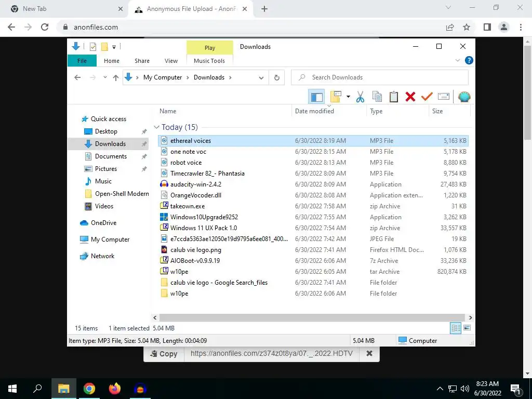Screen dimensions: 532x399
Task: Expand the ribbon with the chevron
Action: 457,60
